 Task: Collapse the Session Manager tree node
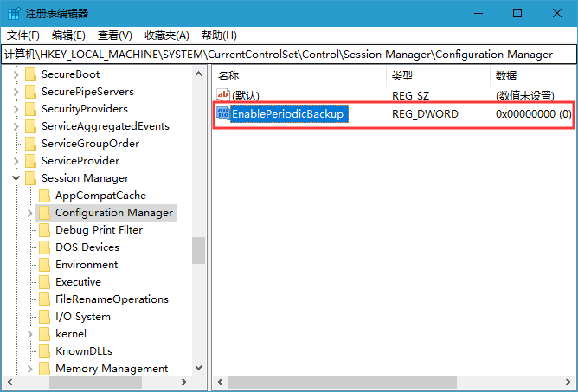(x=16, y=178)
